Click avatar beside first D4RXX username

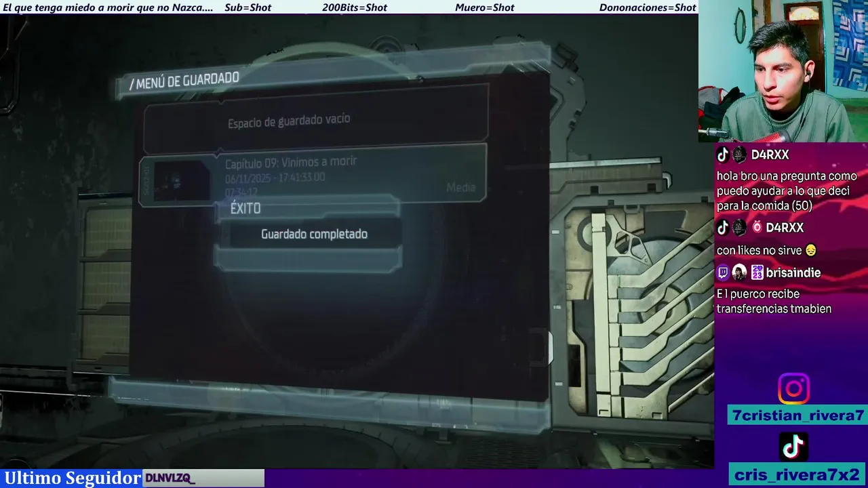pyautogui.click(x=740, y=155)
